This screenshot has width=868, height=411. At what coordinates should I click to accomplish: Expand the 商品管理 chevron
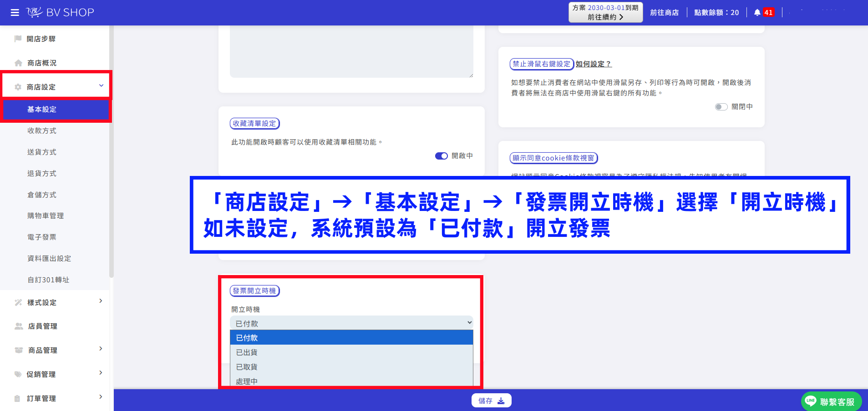pyautogui.click(x=101, y=349)
